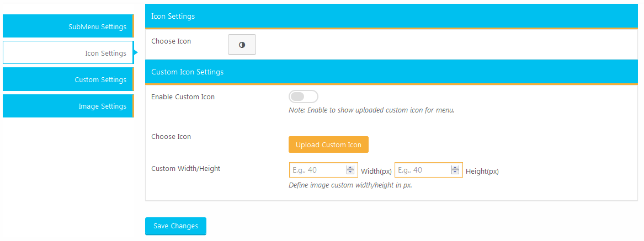Open the Choose Icon picker button
The image size is (644, 241).
242,45
